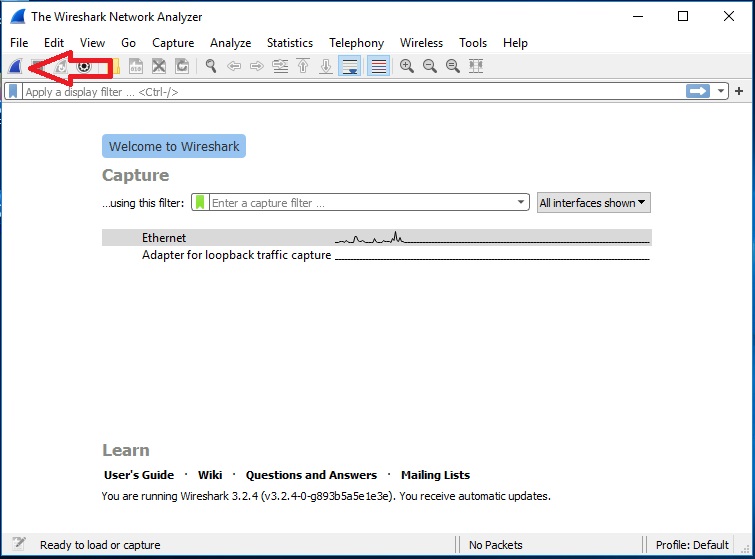Viewport: 755px width, 559px height.
Task: Save this capture file icon
Action: point(136,66)
